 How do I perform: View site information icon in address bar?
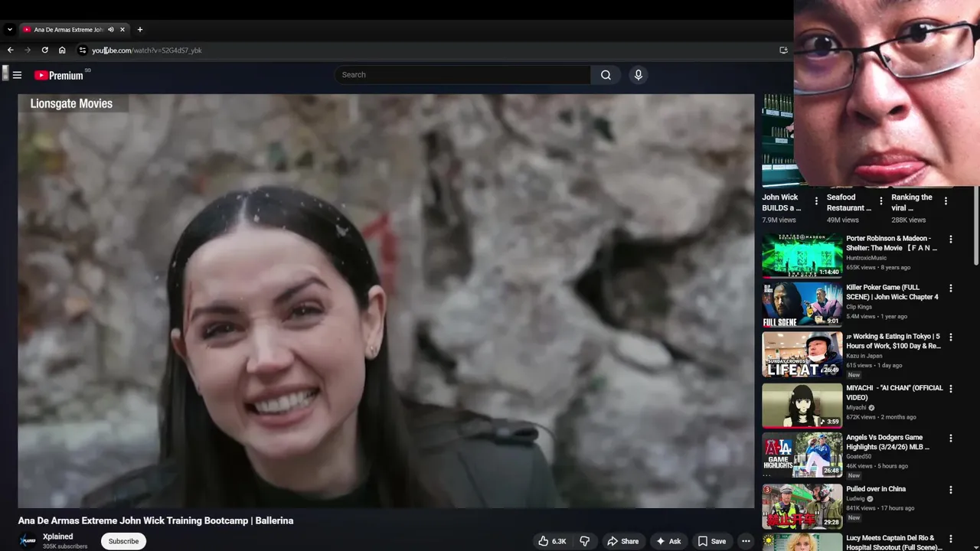pos(83,50)
